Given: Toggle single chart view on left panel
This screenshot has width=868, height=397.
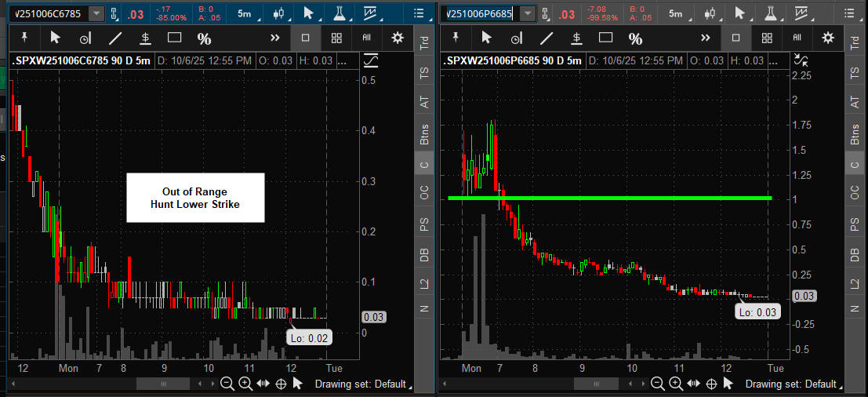Looking at the screenshot, I should (305, 38).
